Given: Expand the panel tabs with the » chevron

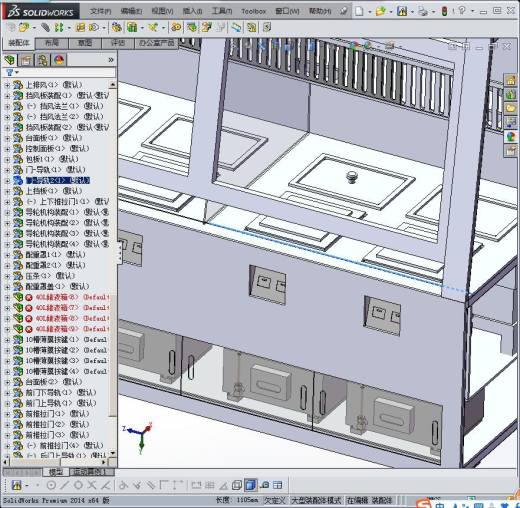Looking at the screenshot, I should coord(111,60).
